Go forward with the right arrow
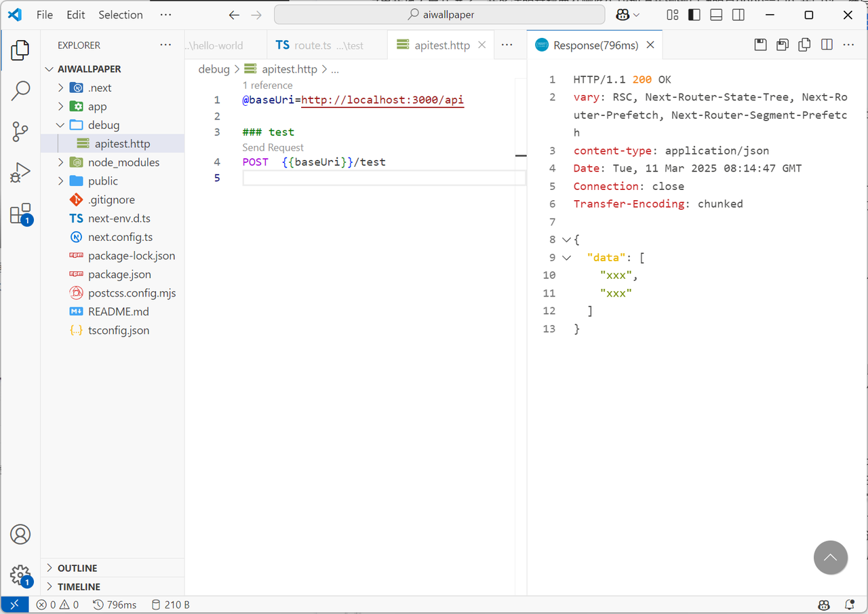 (256, 15)
